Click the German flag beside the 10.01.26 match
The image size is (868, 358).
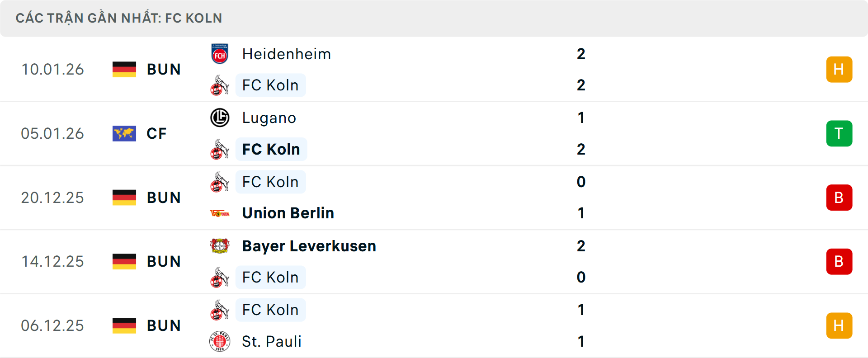[124, 69]
